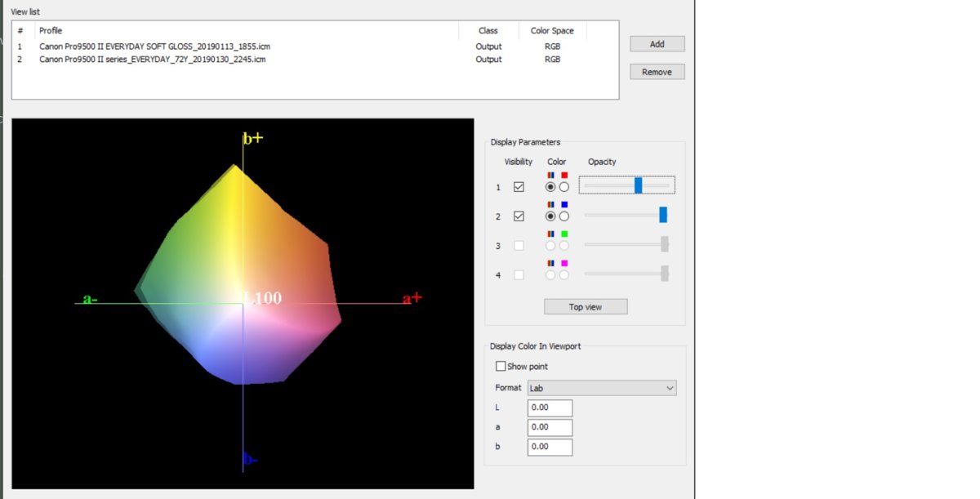
Task: Toggle visibility checkbox for profile 2
Action: 519,216
